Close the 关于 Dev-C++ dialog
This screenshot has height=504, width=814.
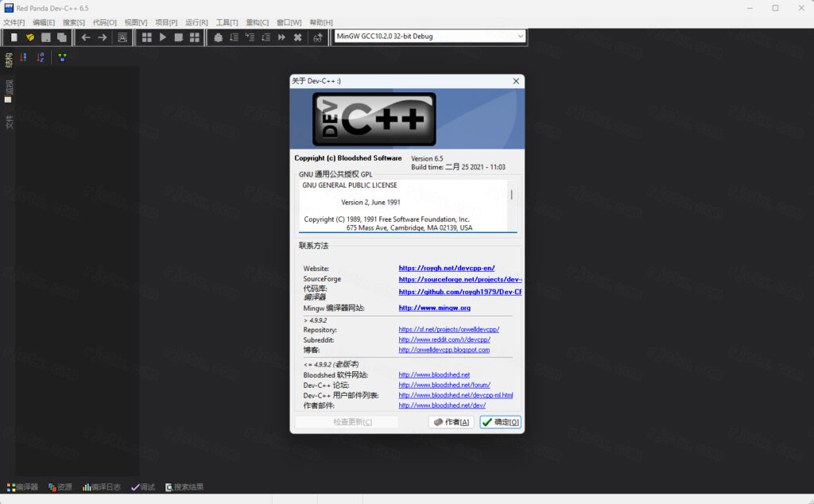(x=516, y=81)
